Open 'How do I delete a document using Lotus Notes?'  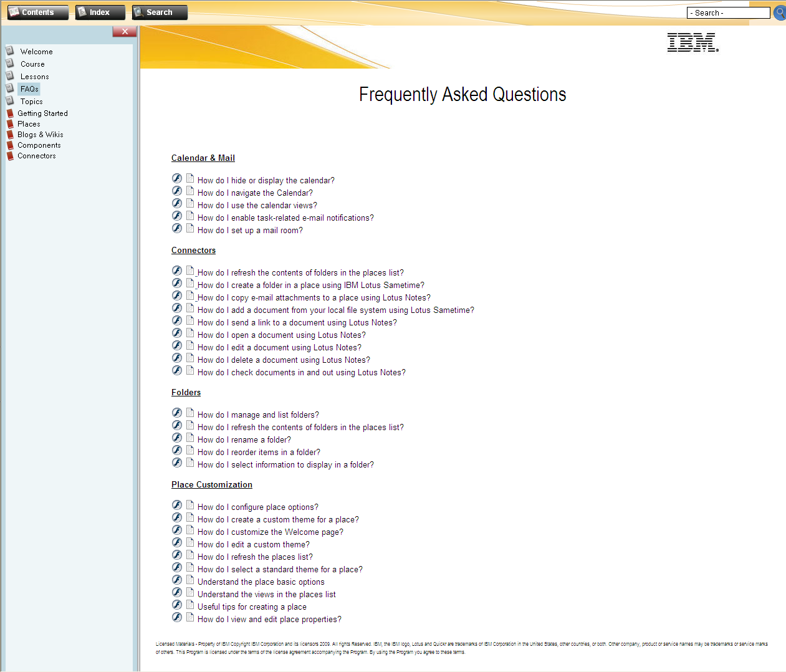point(284,360)
